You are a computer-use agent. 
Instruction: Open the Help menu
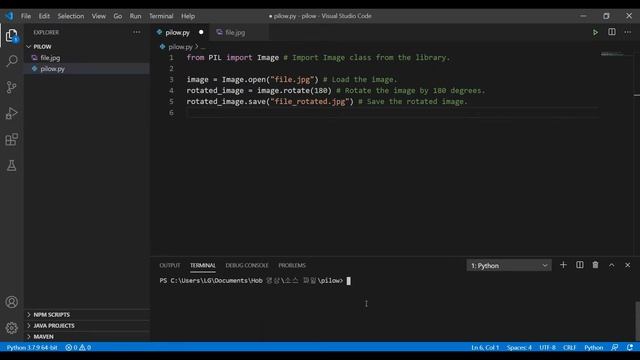click(188, 16)
